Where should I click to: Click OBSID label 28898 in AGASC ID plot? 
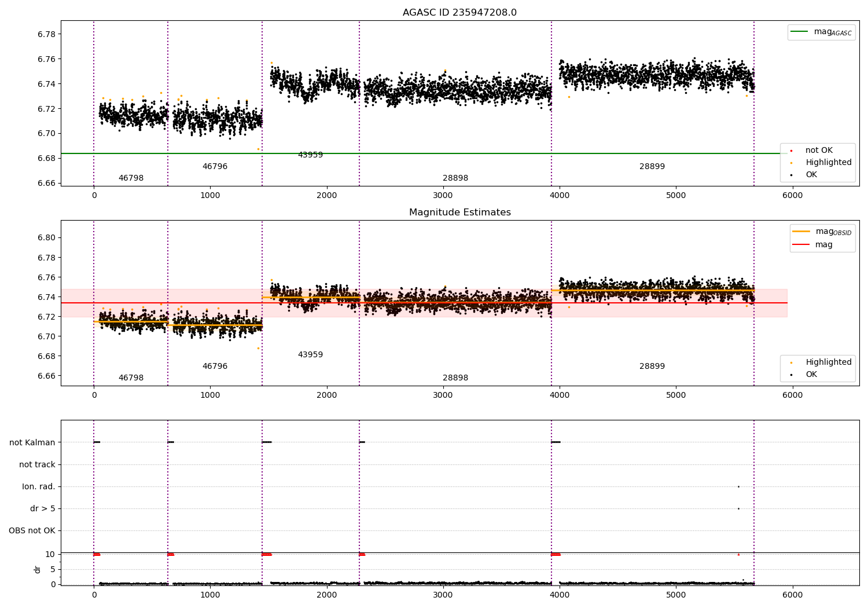(x=455, y=178)
